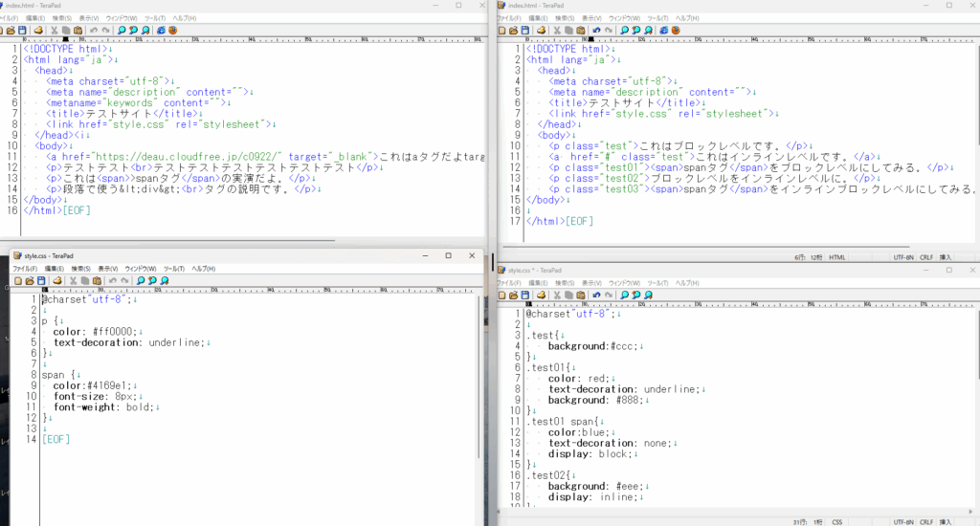Image resolution: width=980 pixels, height=526 pixels.
Task: Click Paste clipboard icon in right index.html toolbar
Action: pyautogui.click(x=579, y=30)
